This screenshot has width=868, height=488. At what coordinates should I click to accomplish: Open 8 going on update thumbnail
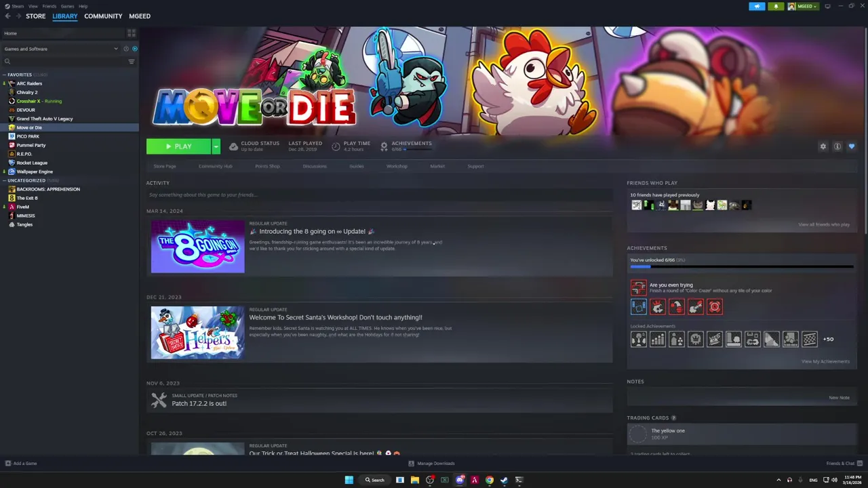click(x=197, y=247)
